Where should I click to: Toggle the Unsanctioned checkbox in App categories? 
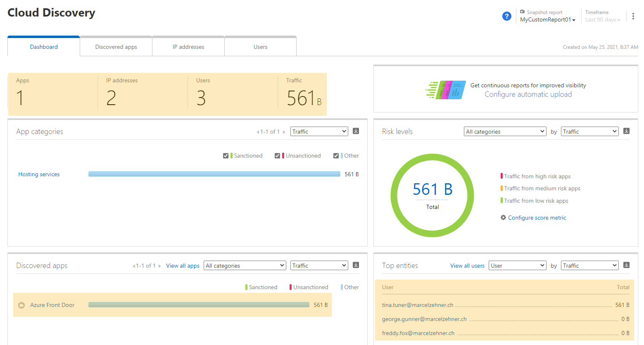[277, 156]
